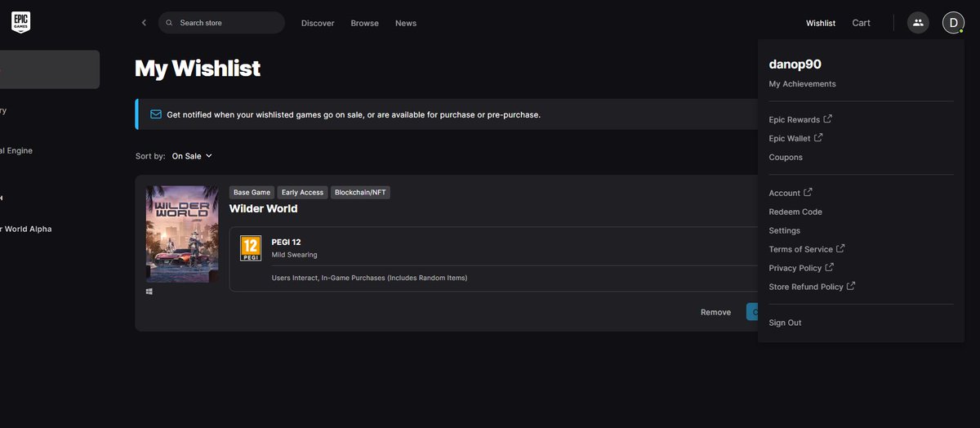Open the Epic Games logo home
The image size is (980, 428).
point(21,22)
